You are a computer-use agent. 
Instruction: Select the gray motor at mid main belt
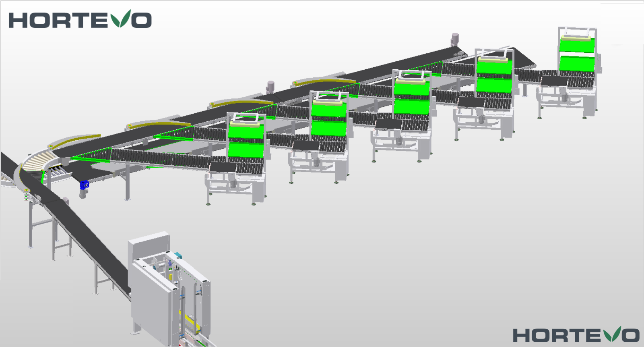tap(270, 87)
